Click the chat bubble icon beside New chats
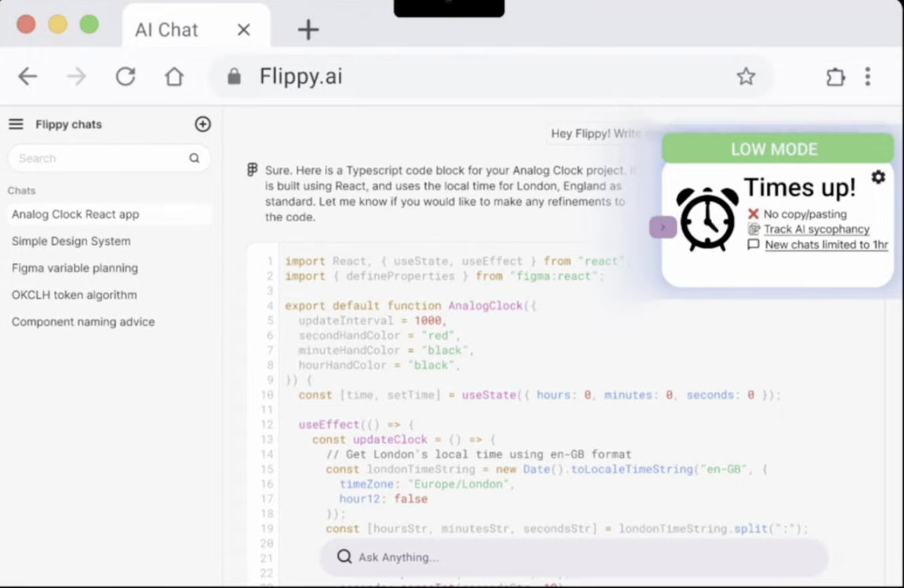The width and height of the screenshot is (904, 588). [754, 245]
